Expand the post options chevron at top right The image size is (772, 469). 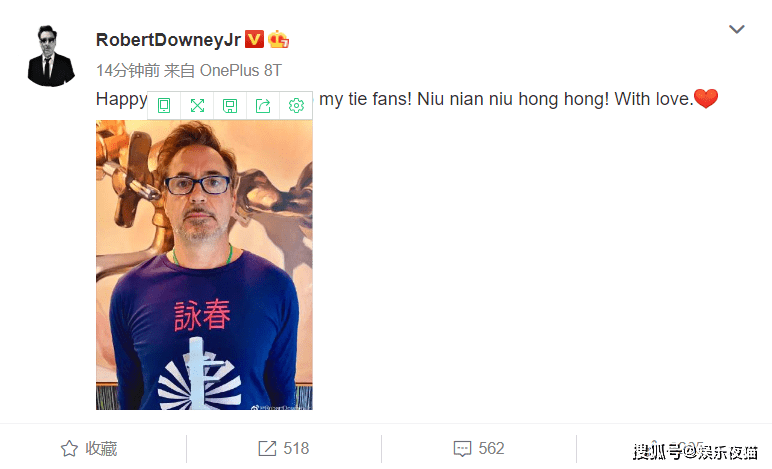737,29
